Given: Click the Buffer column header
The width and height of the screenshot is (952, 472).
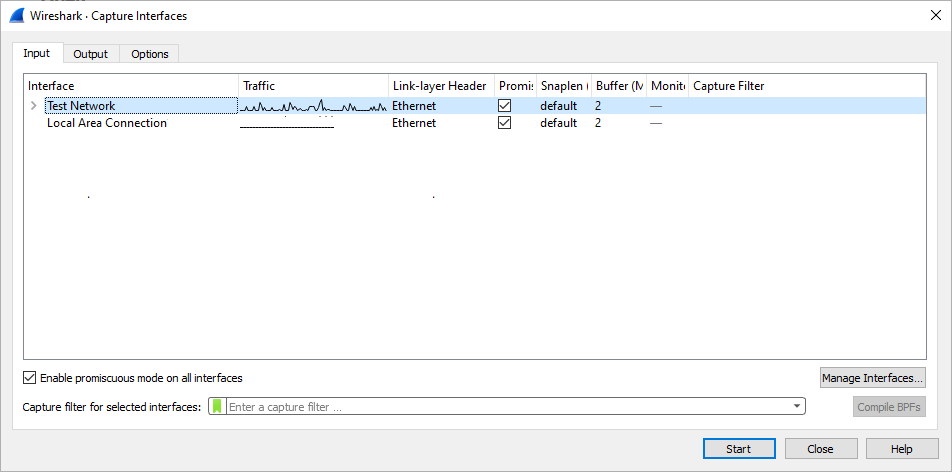Looking at the screenshot, I should click(619, 86).
